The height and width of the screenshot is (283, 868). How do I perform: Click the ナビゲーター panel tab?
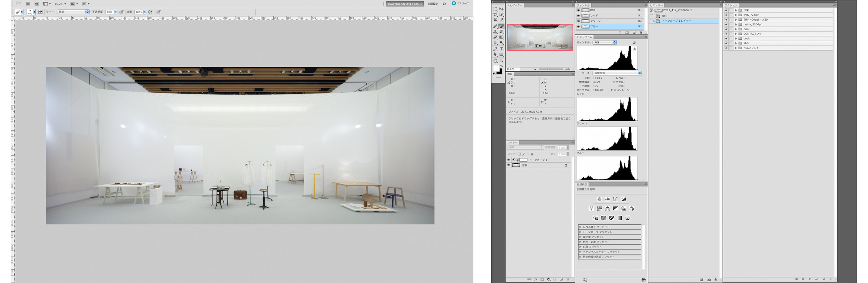coord(515,5)
